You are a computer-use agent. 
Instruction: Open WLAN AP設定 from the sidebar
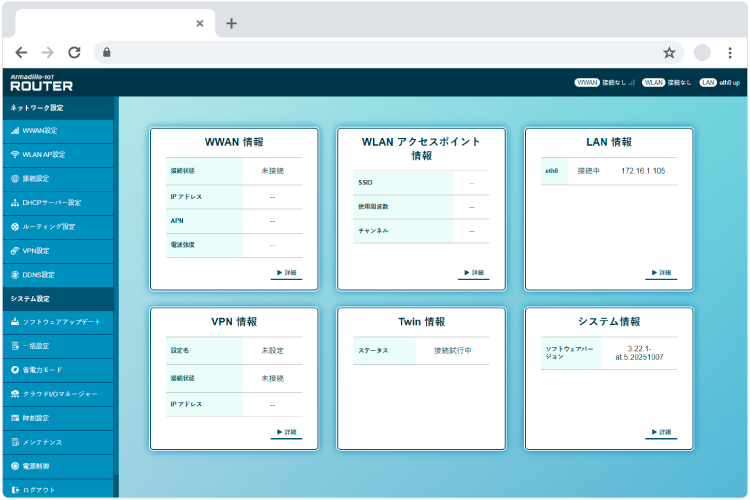tap(44, 155)
